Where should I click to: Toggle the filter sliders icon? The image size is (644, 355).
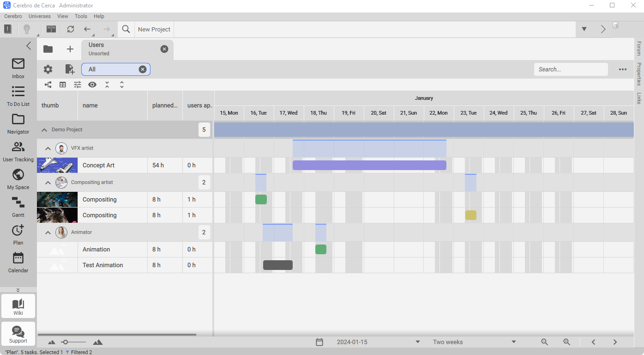point(78,85)
